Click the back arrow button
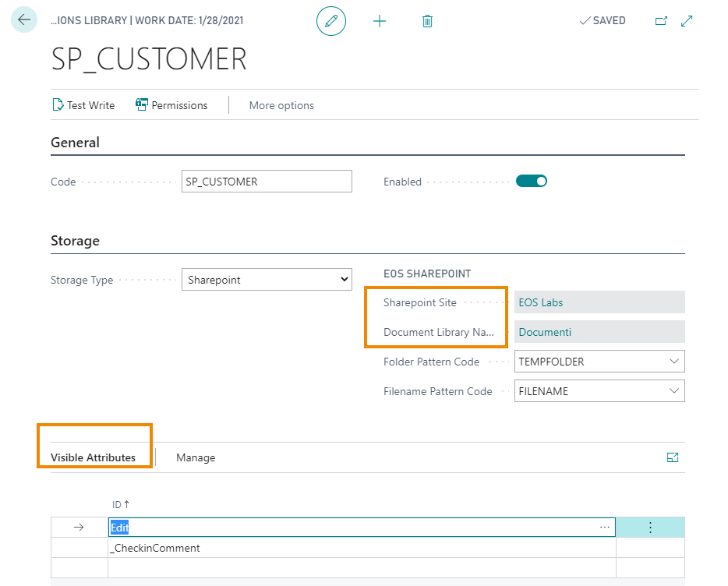This screenshot has height=586, width=728. [x=24, y=20]
